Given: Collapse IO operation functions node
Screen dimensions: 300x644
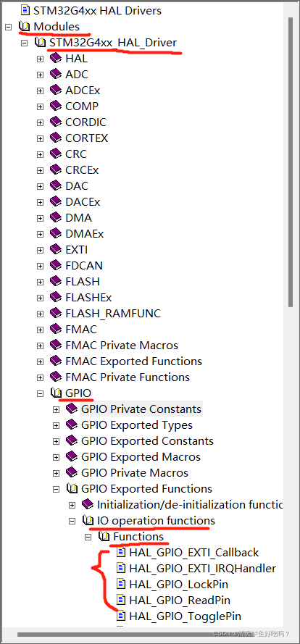Looking at the screenshot, I should [72, 521].
